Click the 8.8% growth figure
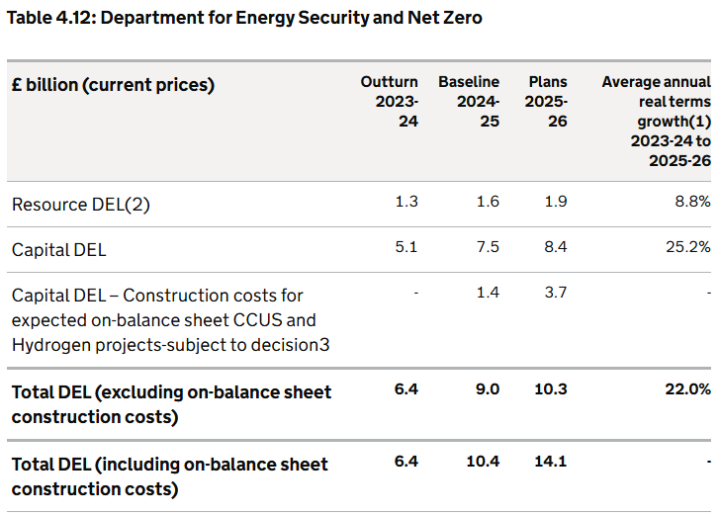The image size is (720, 515). [x=691, y=202]
